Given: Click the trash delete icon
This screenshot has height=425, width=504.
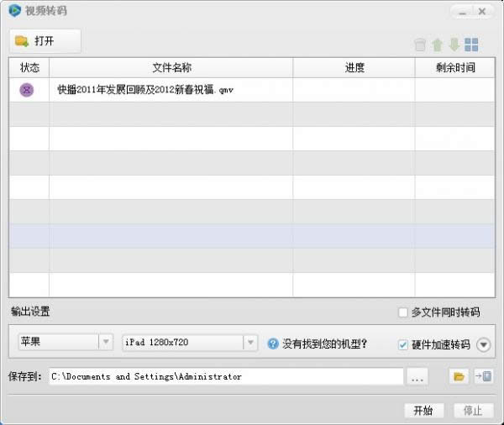Looking at the screenshot, I should [x=421, y=45].
